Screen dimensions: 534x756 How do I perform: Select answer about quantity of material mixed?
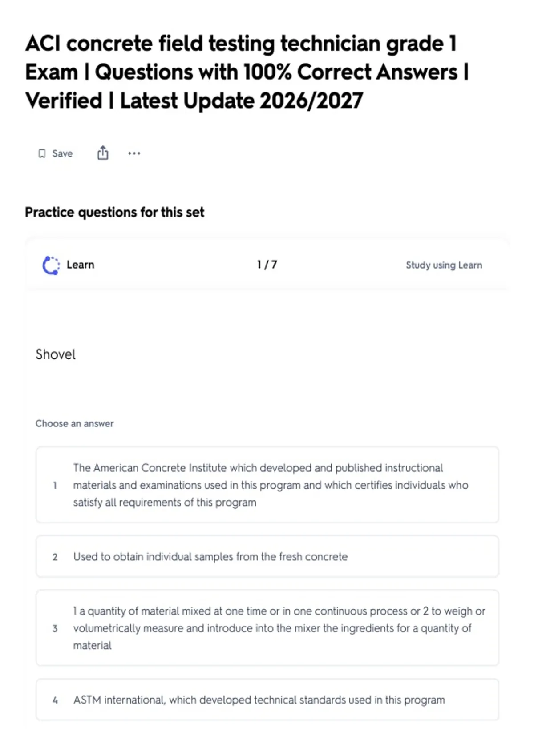coord(267,628)
